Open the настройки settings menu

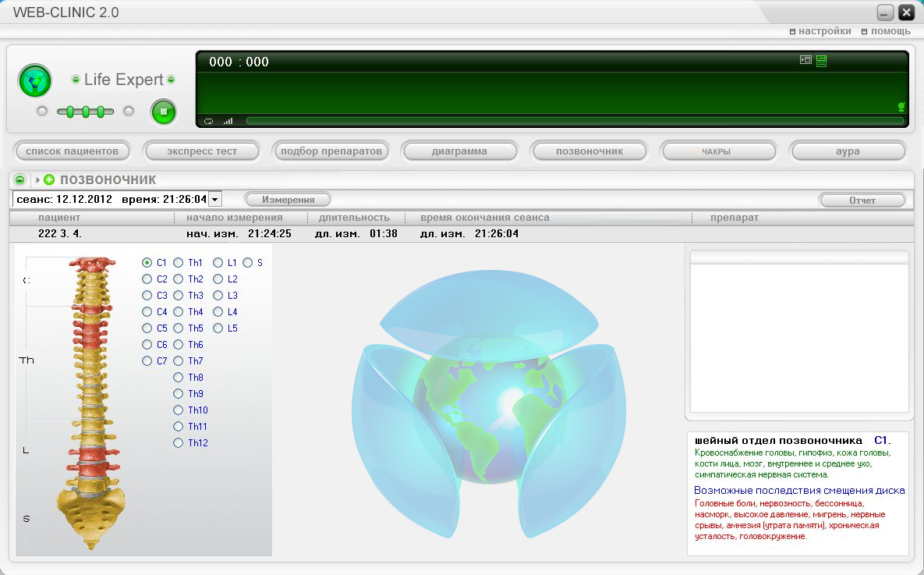(820, 31)
